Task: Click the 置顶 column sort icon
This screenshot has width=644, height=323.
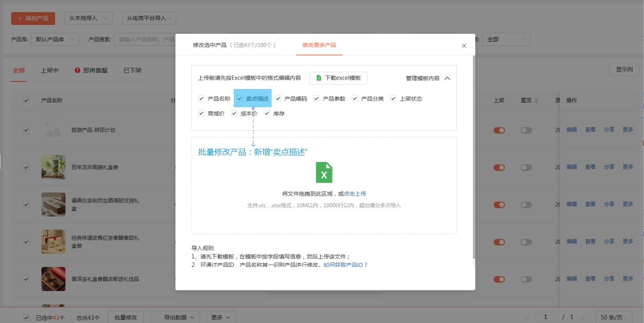Action: tap(536, 101)
